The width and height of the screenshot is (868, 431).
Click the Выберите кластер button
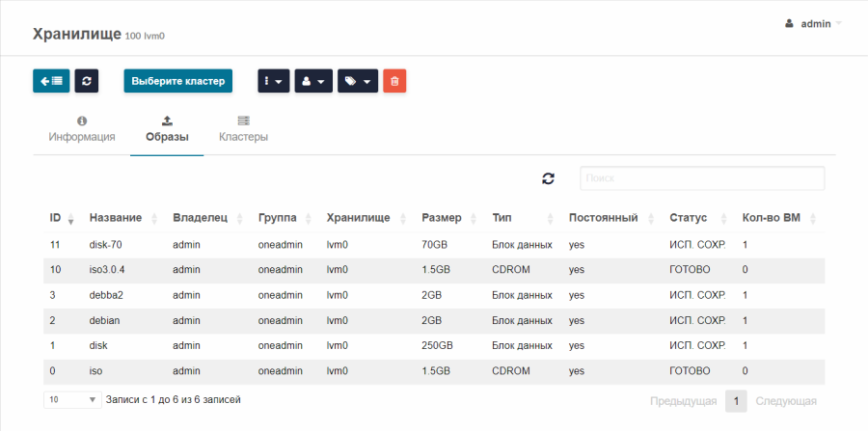178,81
